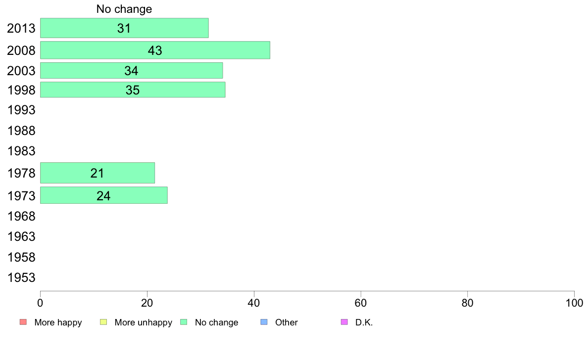Click the 60 tick on the axis
This screenshot has width=588, height=364.
361,303
